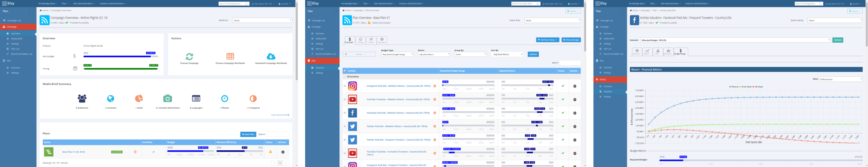This screenshot has width=868, height=167.
Task: Open Sort By dropdown
Action: pos(507,54)
